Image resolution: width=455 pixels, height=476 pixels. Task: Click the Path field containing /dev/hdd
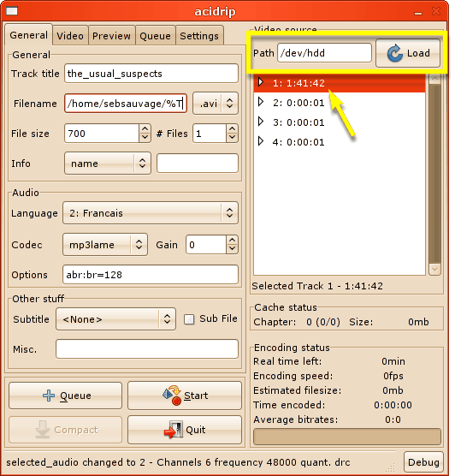324,53
